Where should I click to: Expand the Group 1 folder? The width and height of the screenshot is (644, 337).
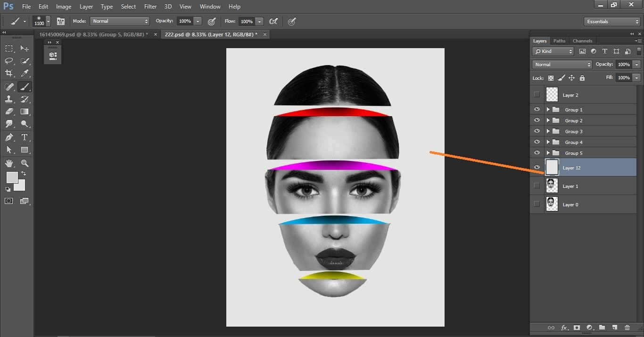(547, 109)
